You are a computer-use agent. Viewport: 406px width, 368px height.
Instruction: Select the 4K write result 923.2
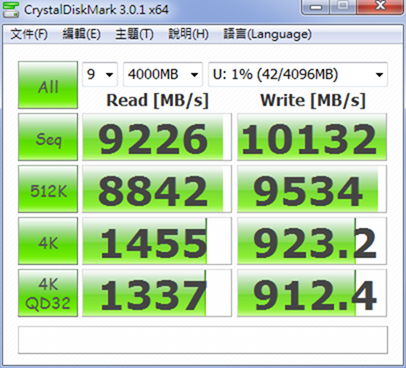(312, 241)
